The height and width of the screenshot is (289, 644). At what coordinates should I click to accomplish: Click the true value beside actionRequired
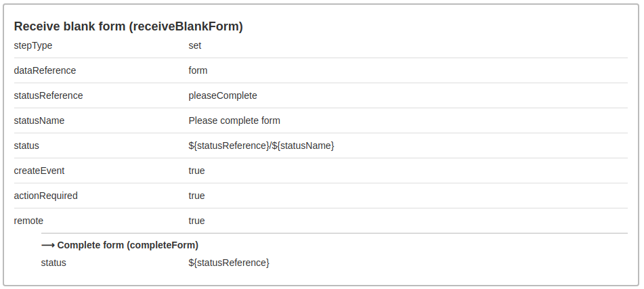click(x=196, y=196)
